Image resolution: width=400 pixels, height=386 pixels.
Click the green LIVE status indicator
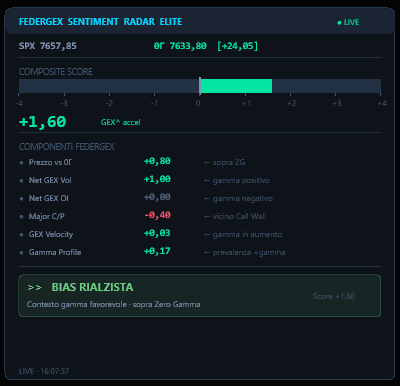pos(348,22)
